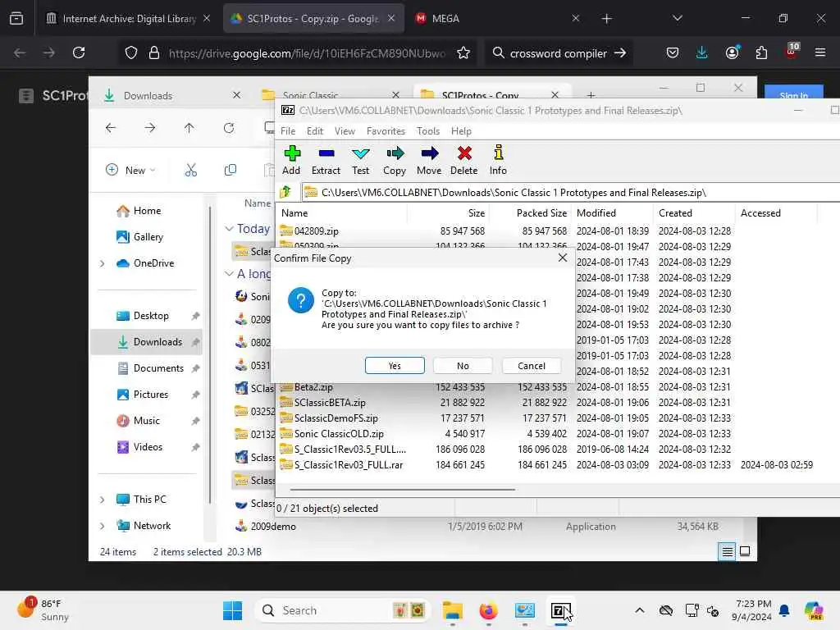This screenshot has height=630, width=840.
Task: Click the Explorer Back arrow
Action: [111, 127]
